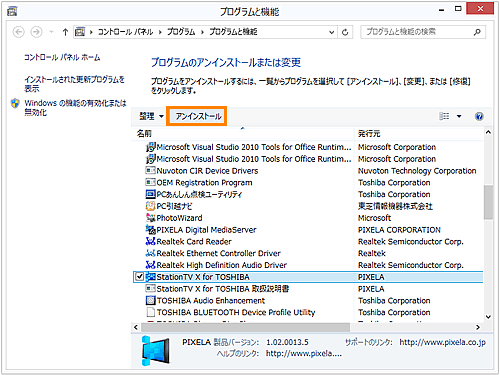Select first Microsoft Visual Studio 2010 Tools entry
This screenshot has width=500, height=375.
pyautogui.click(x=254, y=147)
